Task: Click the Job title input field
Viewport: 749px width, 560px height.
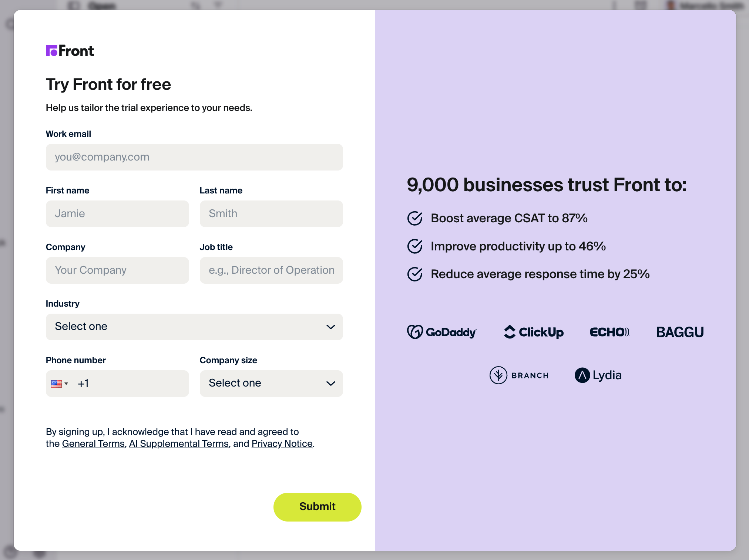Action: pyautogui.click(x=271, y=270)
